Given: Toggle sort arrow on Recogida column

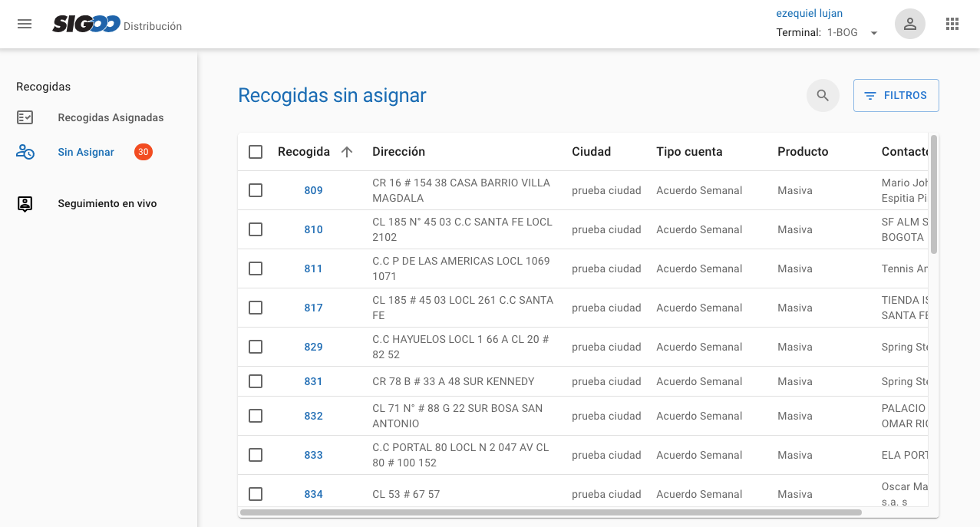Looking at the screenshot, I should pyautogui.click(x=347, y=152).
